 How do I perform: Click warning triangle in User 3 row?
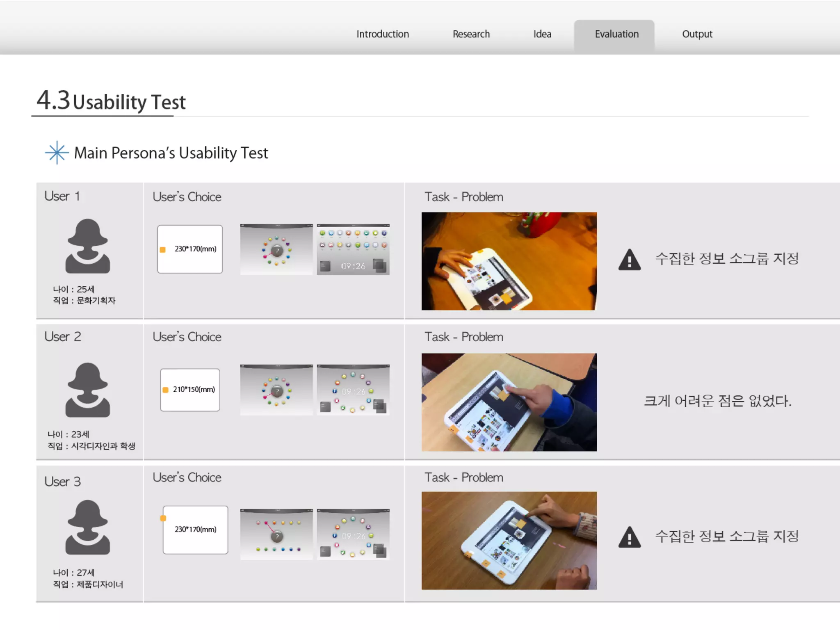(x=629, y=538)
